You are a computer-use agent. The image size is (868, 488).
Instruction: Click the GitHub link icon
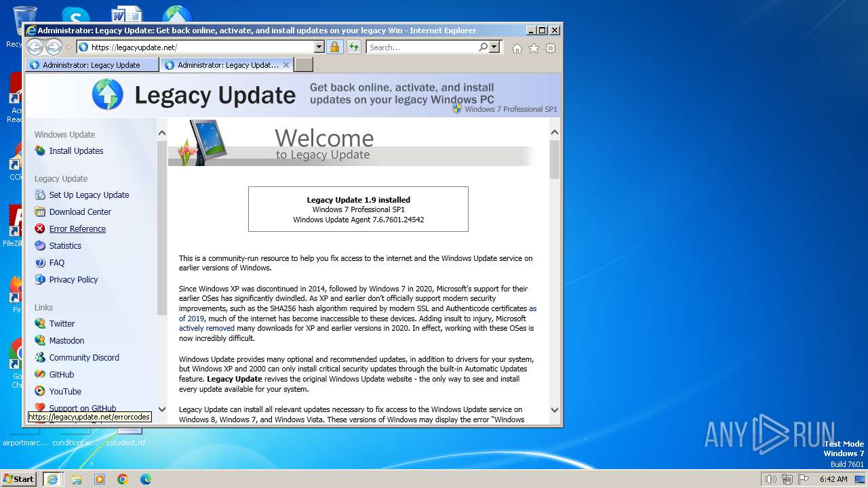pos(40,374)
